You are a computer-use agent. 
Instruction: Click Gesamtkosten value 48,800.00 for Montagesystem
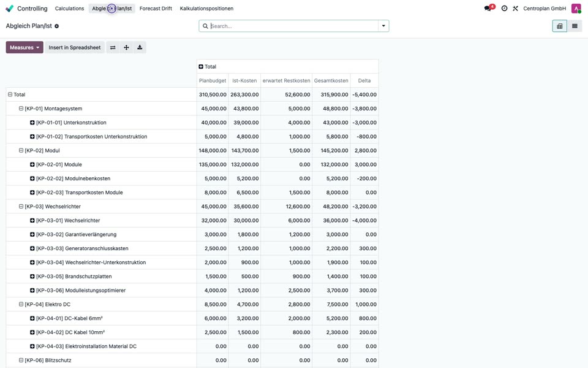point(331,109)
